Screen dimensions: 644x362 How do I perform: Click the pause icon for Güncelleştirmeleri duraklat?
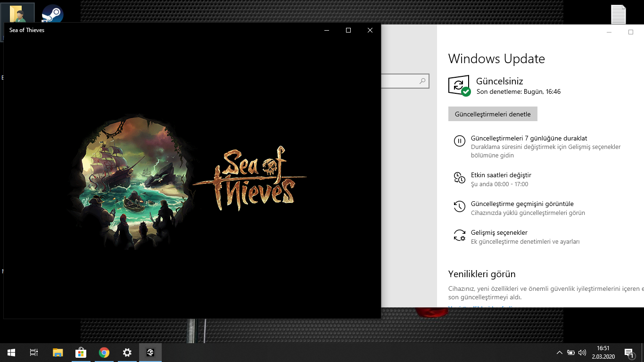click(x=459, y=141)
